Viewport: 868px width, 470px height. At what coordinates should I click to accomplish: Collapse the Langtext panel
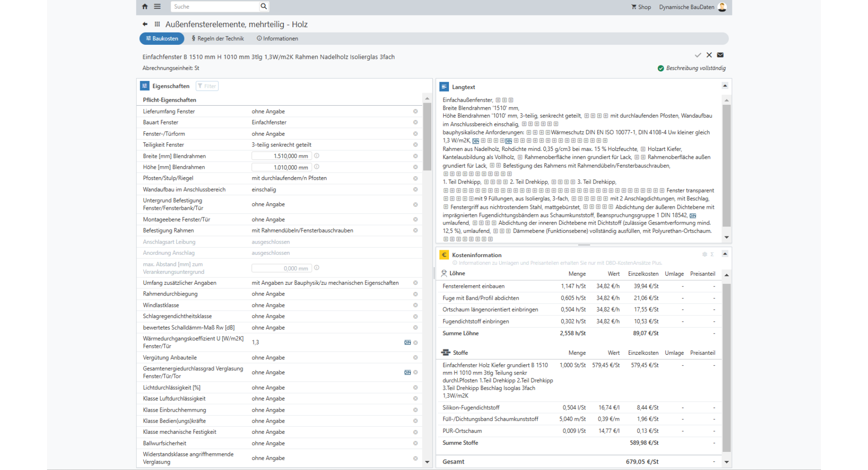pos(725,86)
